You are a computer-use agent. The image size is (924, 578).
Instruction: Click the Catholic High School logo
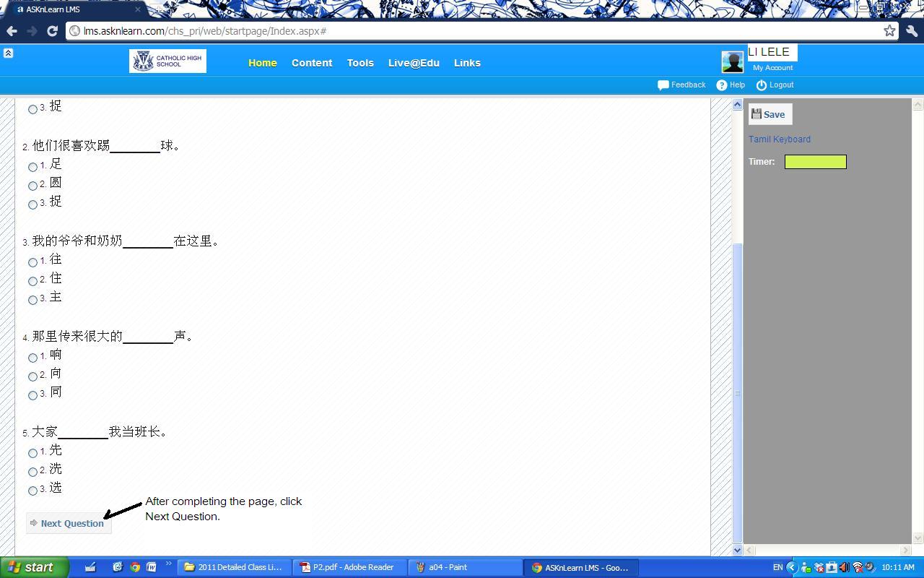[x=167, y=61]
